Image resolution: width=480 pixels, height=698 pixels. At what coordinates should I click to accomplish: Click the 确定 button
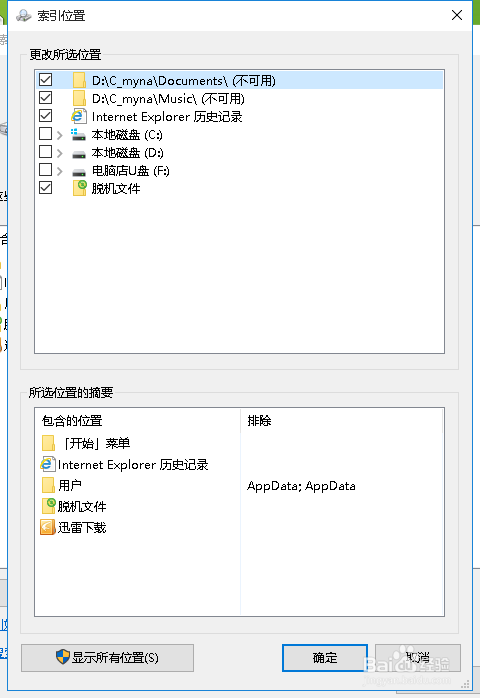[325, 657]
